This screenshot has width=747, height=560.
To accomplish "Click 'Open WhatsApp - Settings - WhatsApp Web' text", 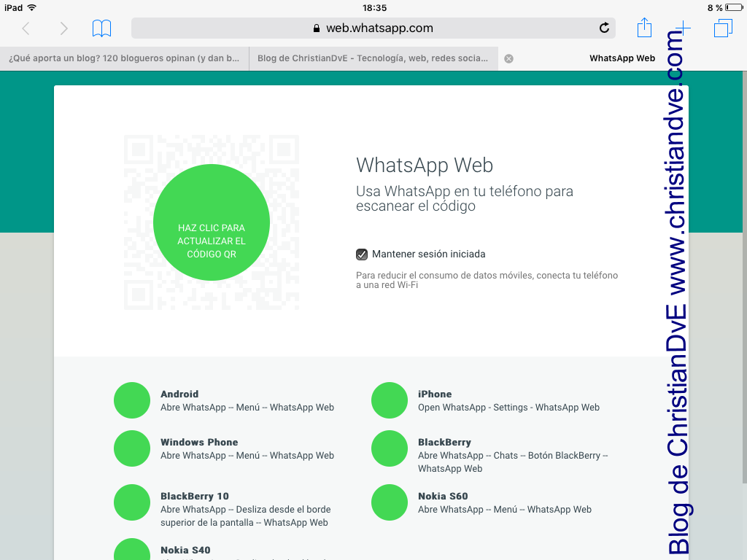I will tap(508, 408).
